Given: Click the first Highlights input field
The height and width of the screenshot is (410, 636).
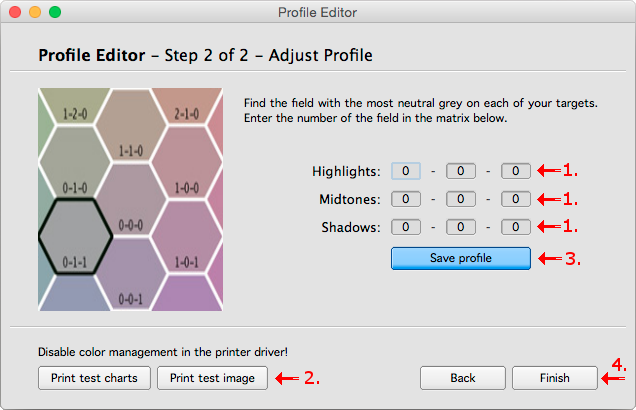Looking at the screenshot, I should (x=405, y=171).
